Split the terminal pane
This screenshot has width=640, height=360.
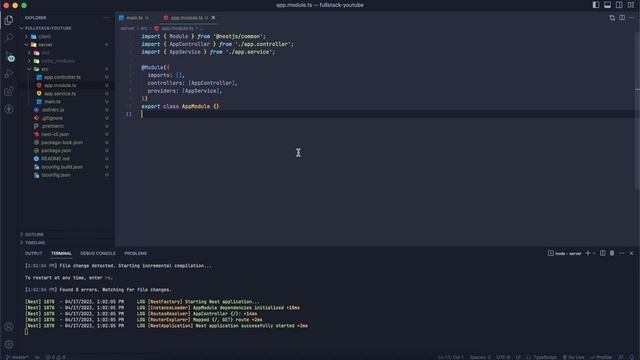pos(602,253)
